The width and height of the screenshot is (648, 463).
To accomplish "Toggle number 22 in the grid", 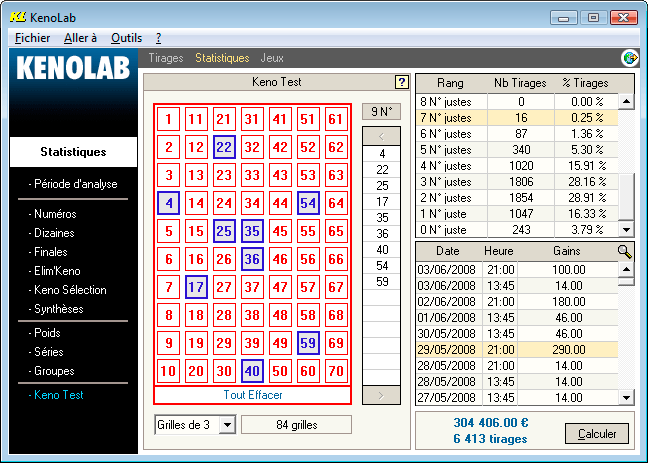I will click(x=224, y=148).
